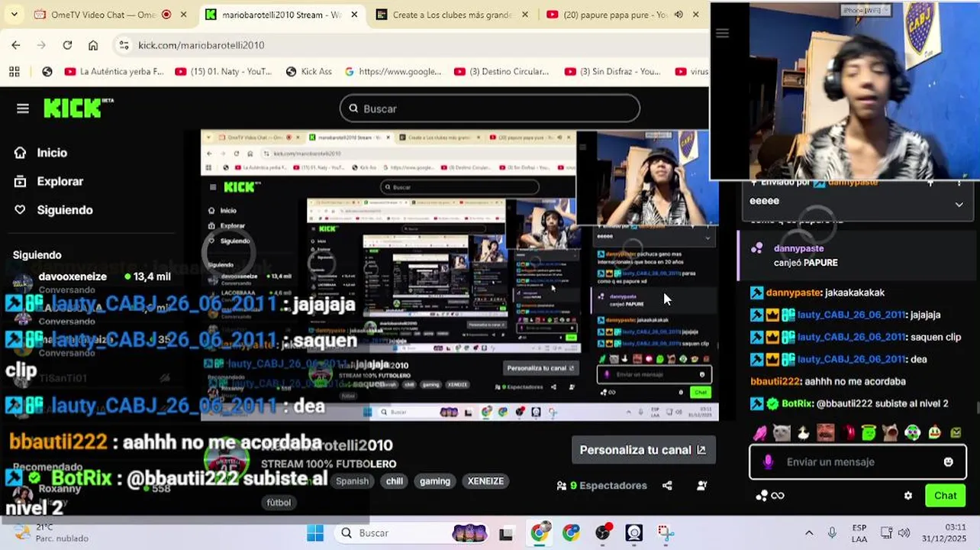Collapse the pinned eeeee message chevron

point(959,205)
